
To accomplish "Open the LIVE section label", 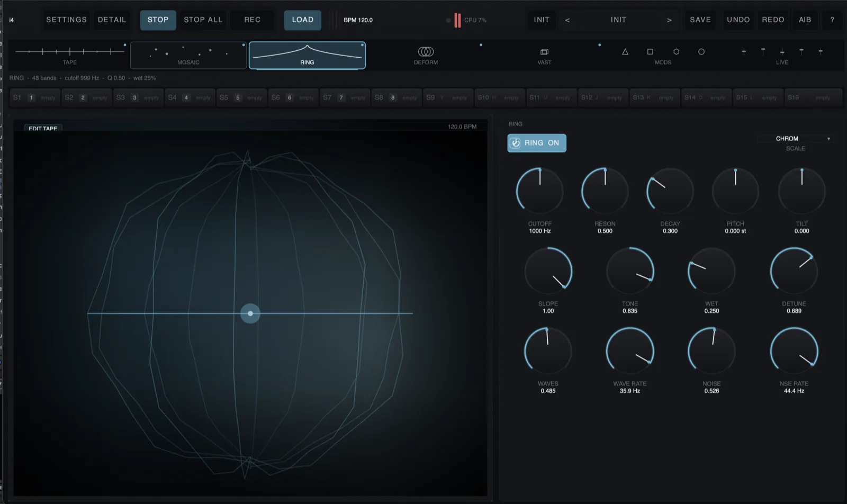I will pyautogui.click(x=782, y=62).
